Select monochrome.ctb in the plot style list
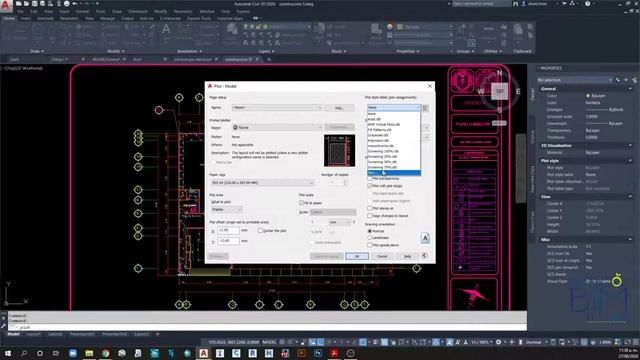 [x=394, y=146]
